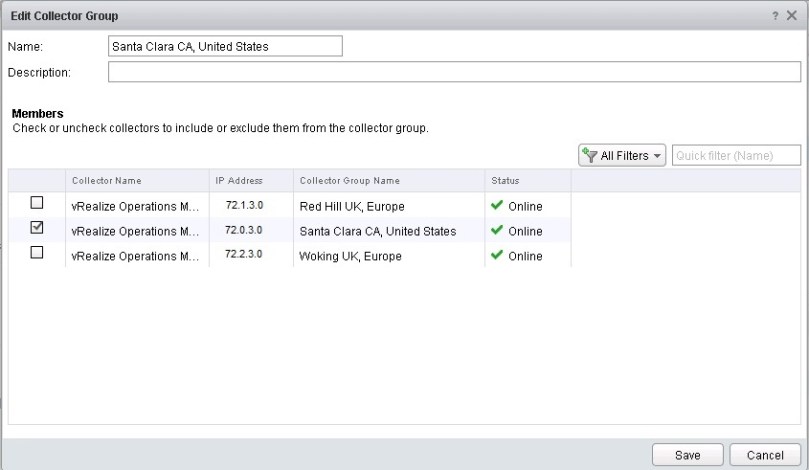Click collector name in 72.0.3.0 row
809x470 pixels.
135,231
